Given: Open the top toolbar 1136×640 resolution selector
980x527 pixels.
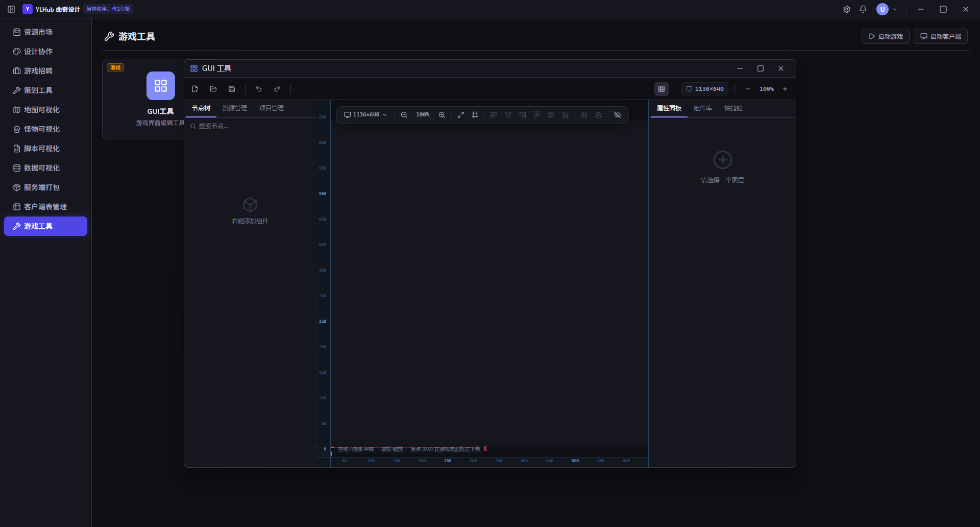Looking at the screenshot, I should 705,89.
